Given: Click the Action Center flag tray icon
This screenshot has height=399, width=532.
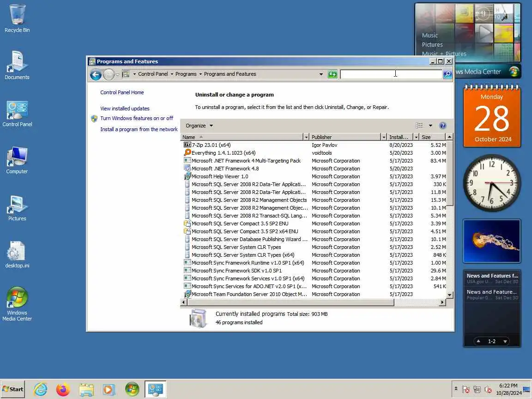Looking at the screenshot, I should click(465, 389).
